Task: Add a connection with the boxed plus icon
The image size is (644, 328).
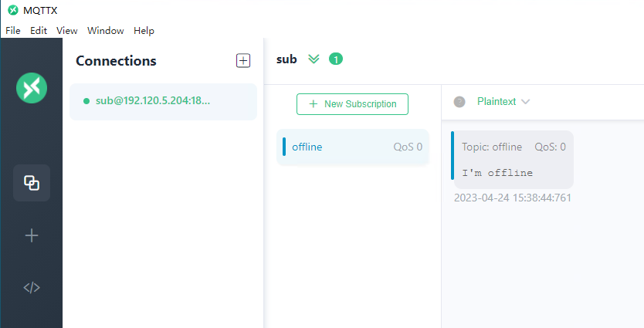Action: pos(243,61)
